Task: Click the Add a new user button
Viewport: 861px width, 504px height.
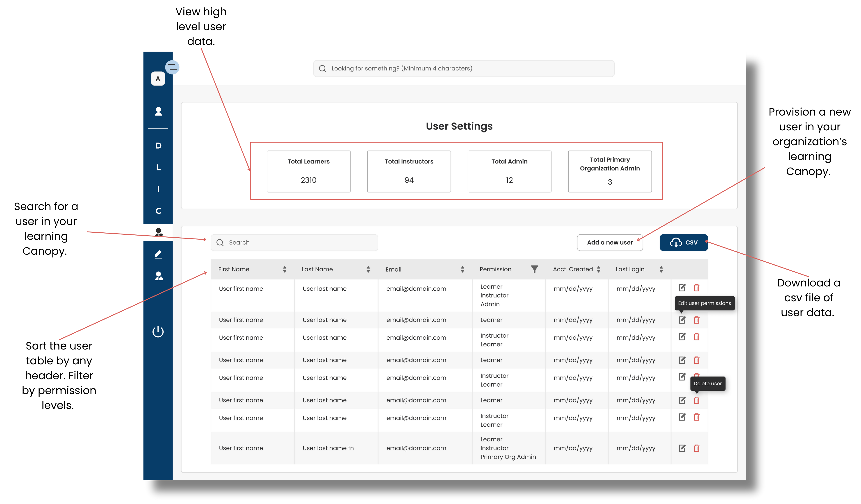Action: coord(610,243)
